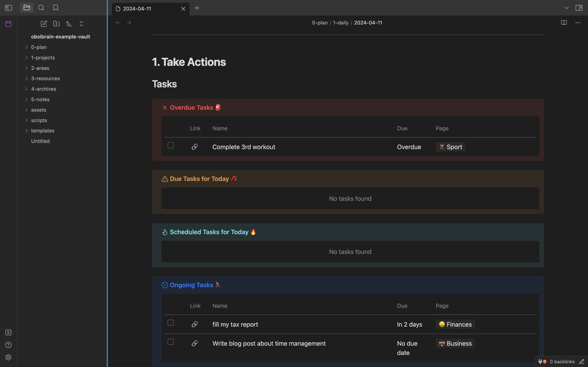Expand the 0-plan folder

(39, 47)
